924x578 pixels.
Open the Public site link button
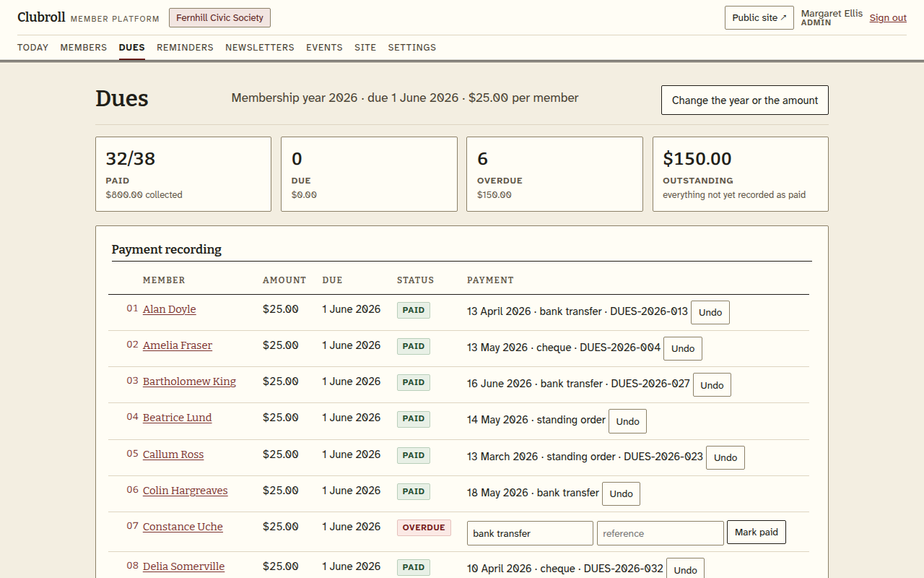759,18
